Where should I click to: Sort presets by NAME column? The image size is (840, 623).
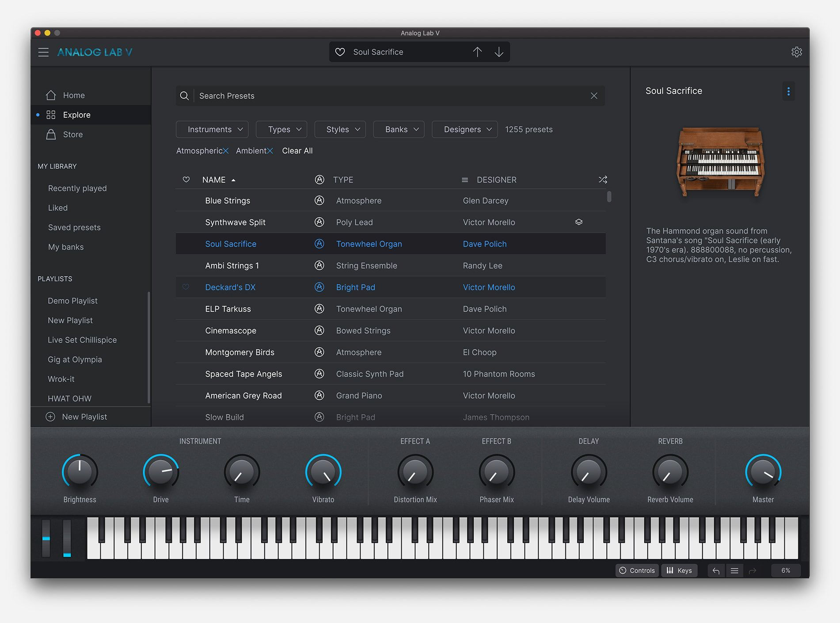(x=219, y=180)
